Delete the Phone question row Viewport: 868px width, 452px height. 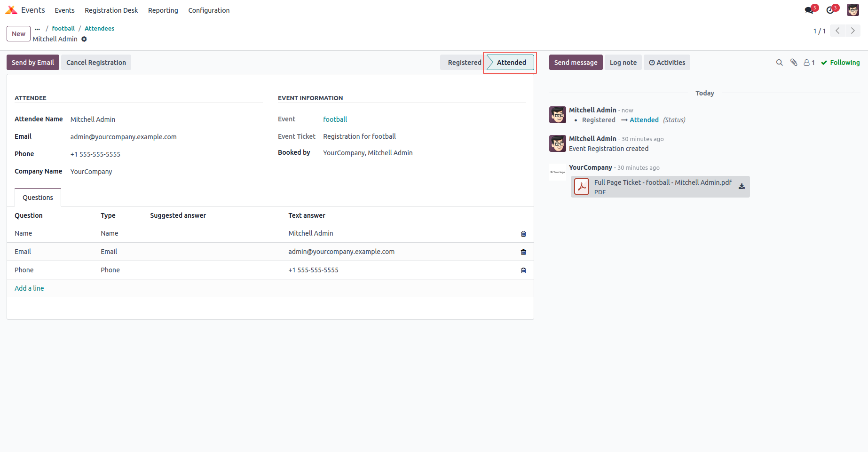tap(523, 270)
